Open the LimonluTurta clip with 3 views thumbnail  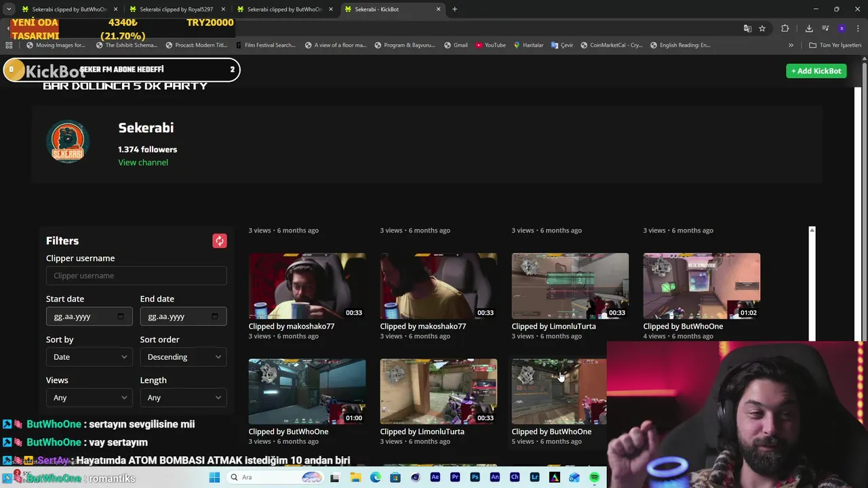pos(570,286)
